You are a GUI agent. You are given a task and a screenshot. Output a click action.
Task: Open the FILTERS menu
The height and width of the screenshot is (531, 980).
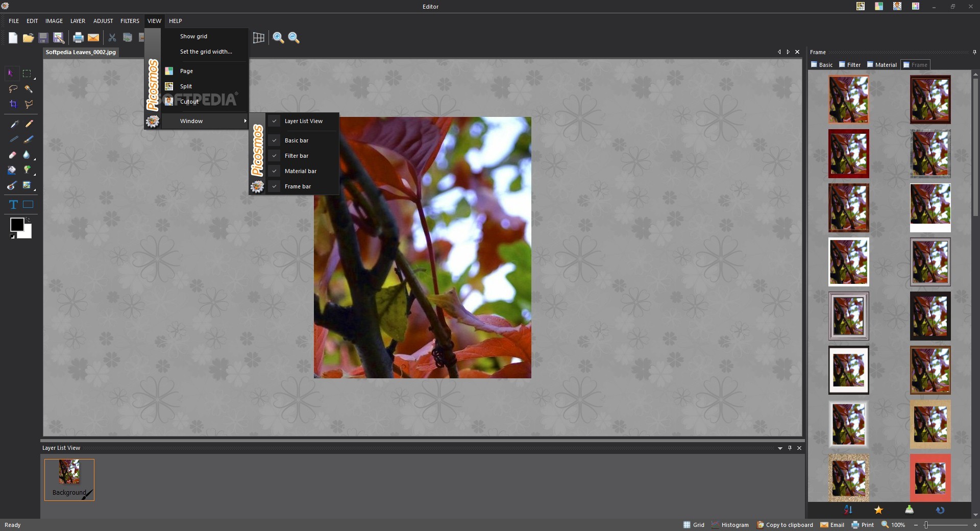pyautogui.click(x=130, y=21)
